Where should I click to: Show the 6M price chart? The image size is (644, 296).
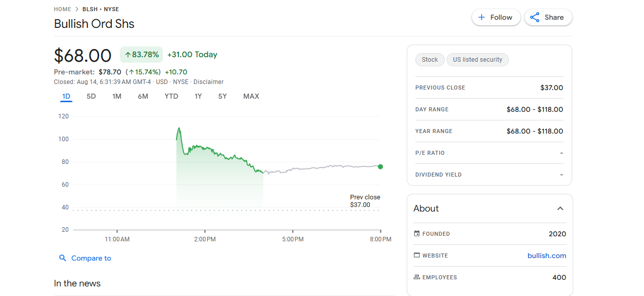(143, 96)
